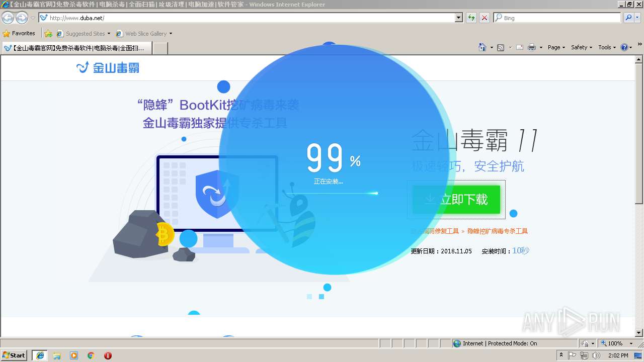Open 隐蜂挖矿病毒专杀工具 link

498,231
